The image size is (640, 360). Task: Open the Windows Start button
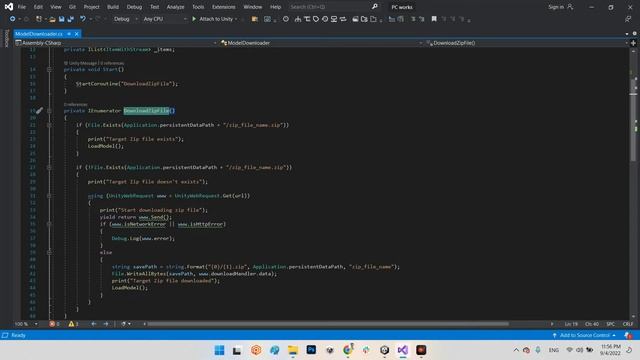[x=219, y=350]
